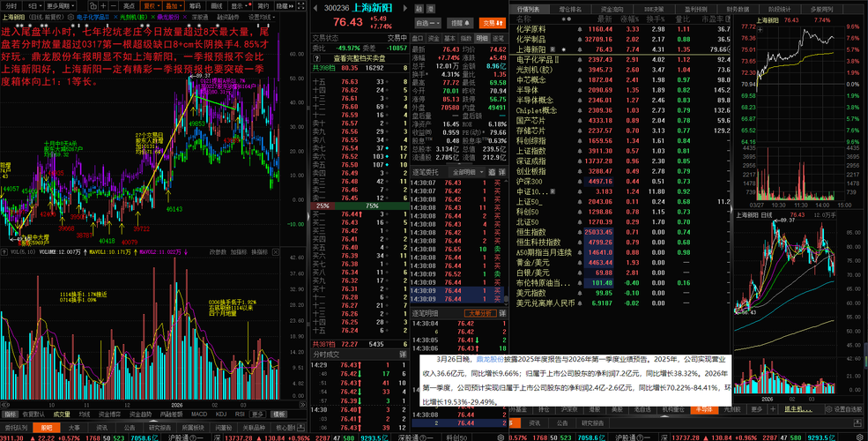Viewport: 868px width, 441px height.
Task: Select the 股吧 bottom tab
Action: 46,427
